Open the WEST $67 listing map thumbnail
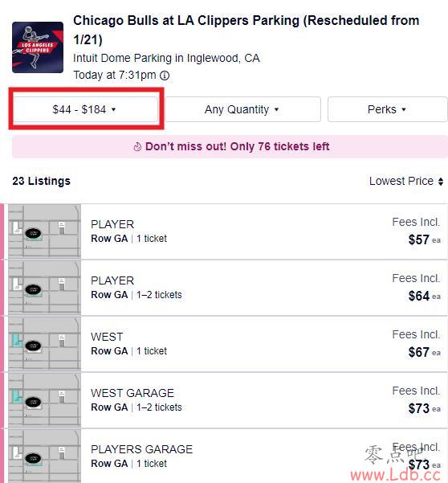This screenshot has height=483, width=448. 44,344
